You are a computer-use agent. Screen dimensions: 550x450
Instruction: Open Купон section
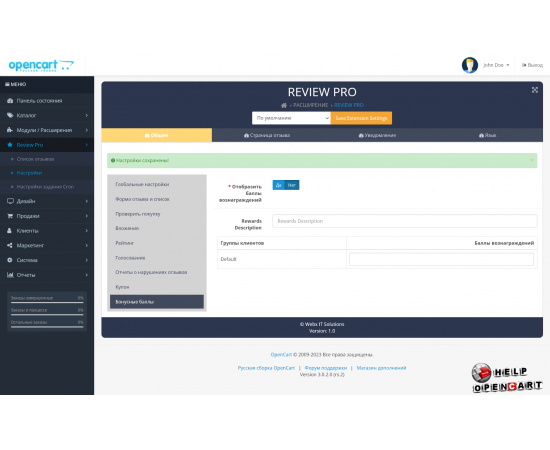click(157, 287)
